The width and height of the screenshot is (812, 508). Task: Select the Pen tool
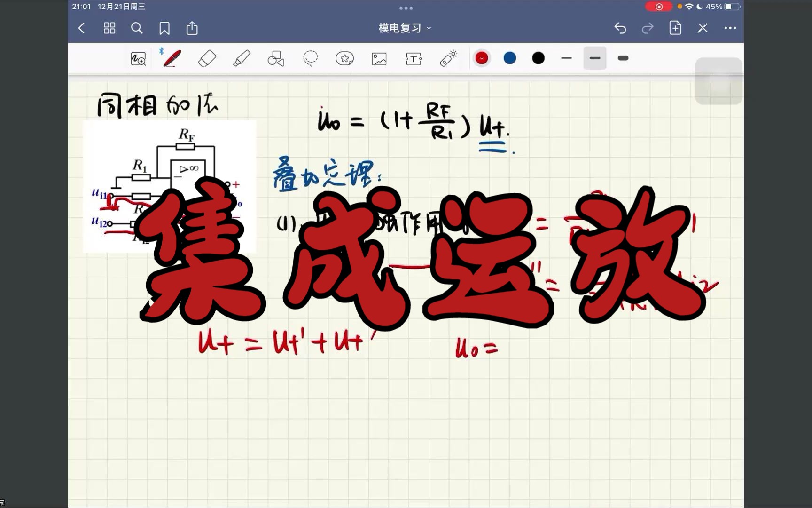[x=172, y=58]
